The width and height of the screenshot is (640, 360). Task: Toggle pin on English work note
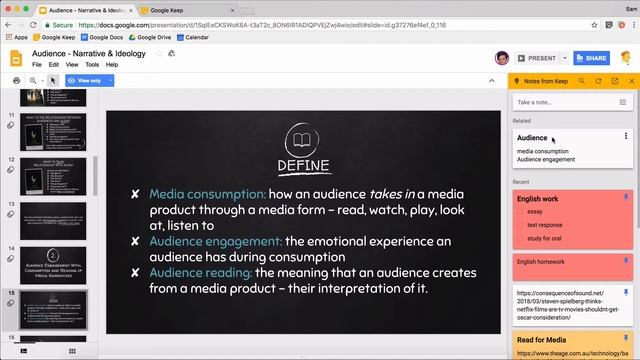pyautogui.click(x=626, y=197)
